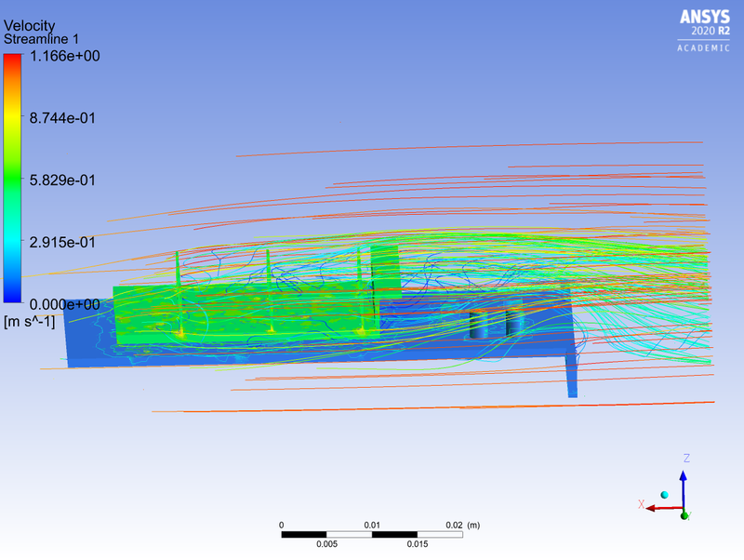Click the [m s^-1] unit label under the legend
744x560 pixels.
coord(28,321)
